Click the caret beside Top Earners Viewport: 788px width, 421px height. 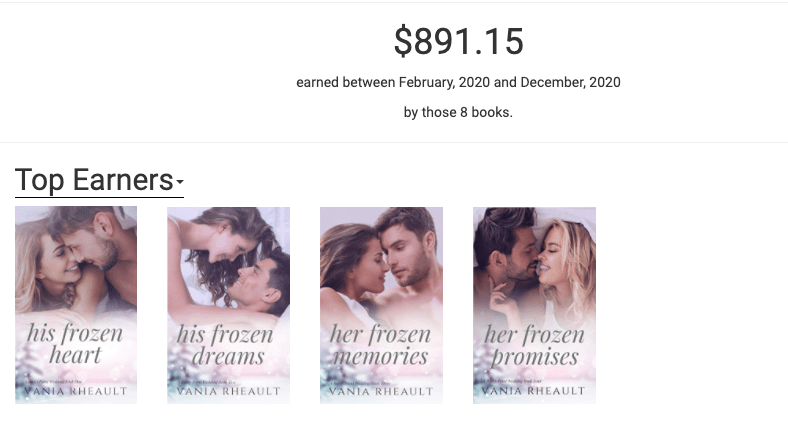click(180, 183)
